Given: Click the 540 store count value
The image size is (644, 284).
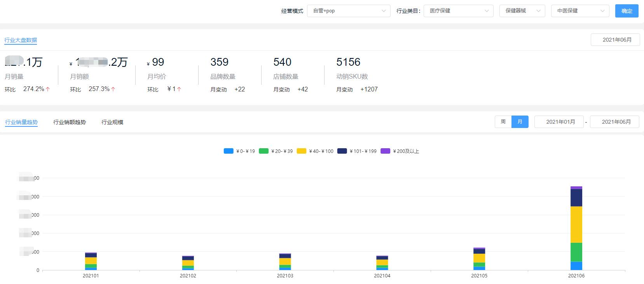Looking at the screenshot, I should [x=283, y=62].
